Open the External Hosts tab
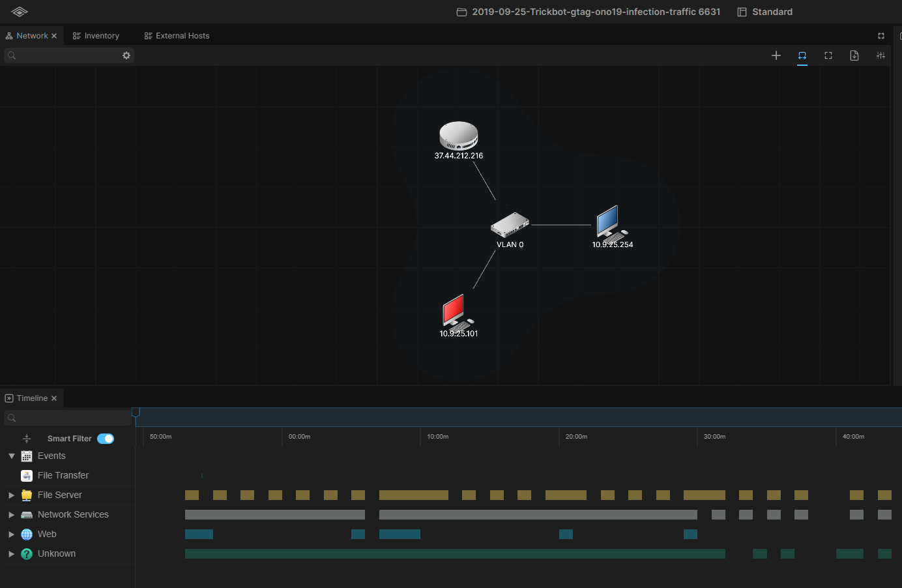The height and width of the screenshot is (588, 902). point(177,36)
